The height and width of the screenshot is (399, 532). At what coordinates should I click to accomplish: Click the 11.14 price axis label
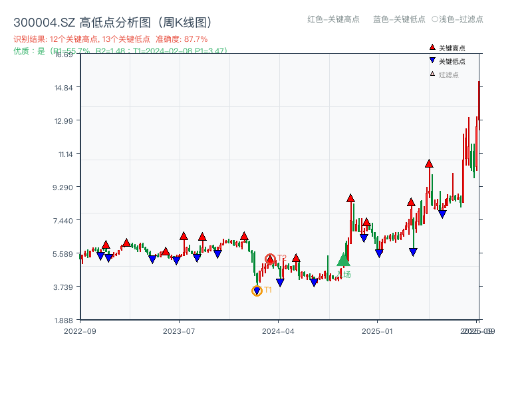point(65,154)
